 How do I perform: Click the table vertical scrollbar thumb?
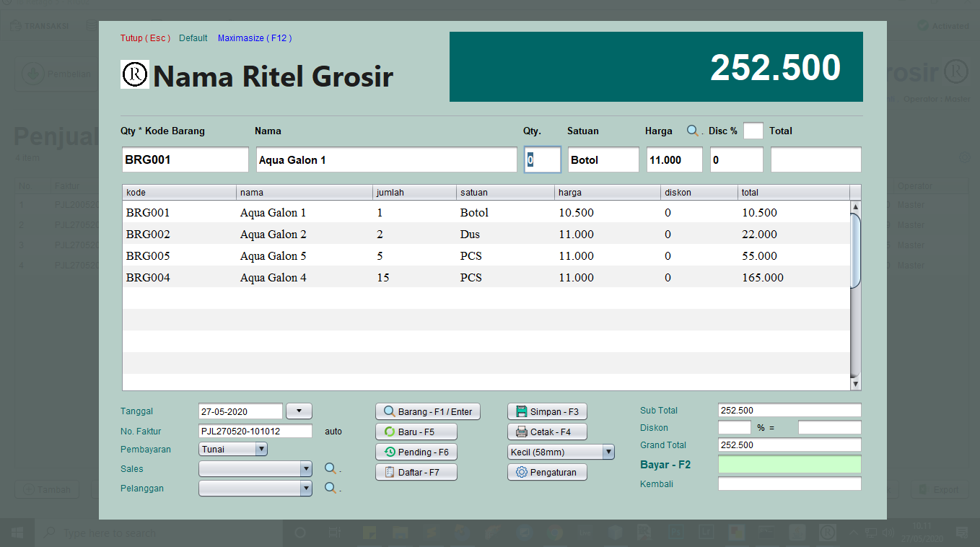tap(856, 250)
